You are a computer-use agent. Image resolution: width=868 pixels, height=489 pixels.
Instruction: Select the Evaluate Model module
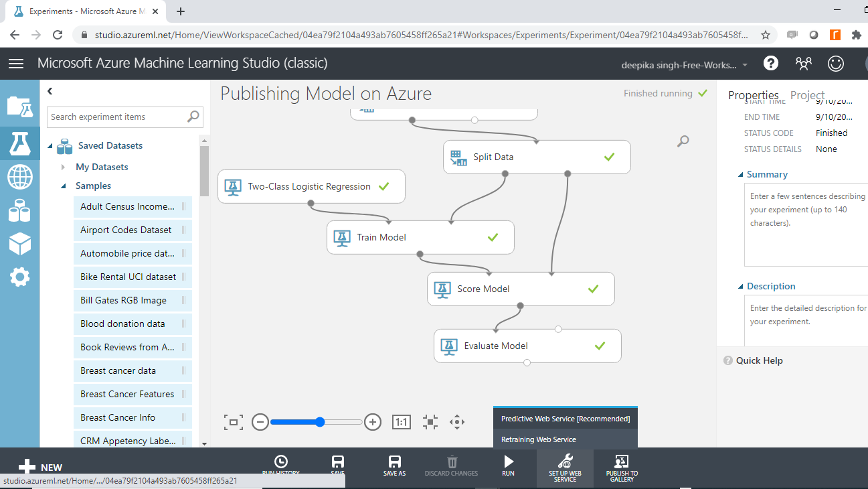point(527,346)
